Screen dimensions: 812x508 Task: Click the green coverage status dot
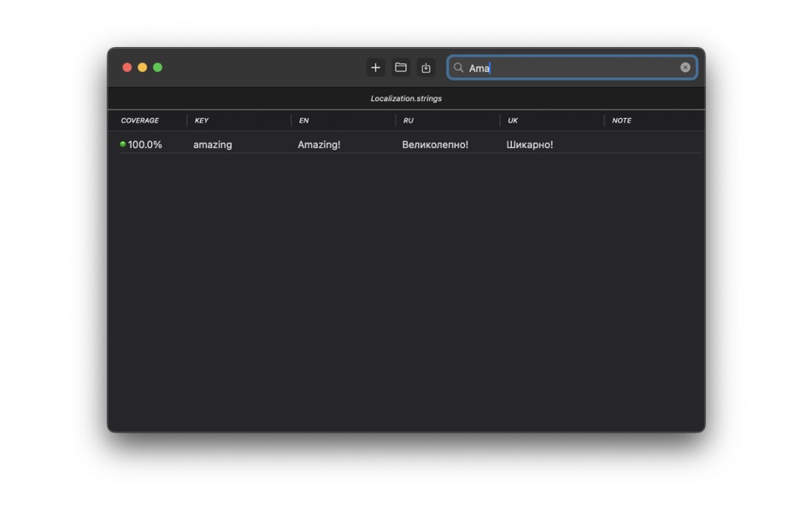[x=123, y=145]
